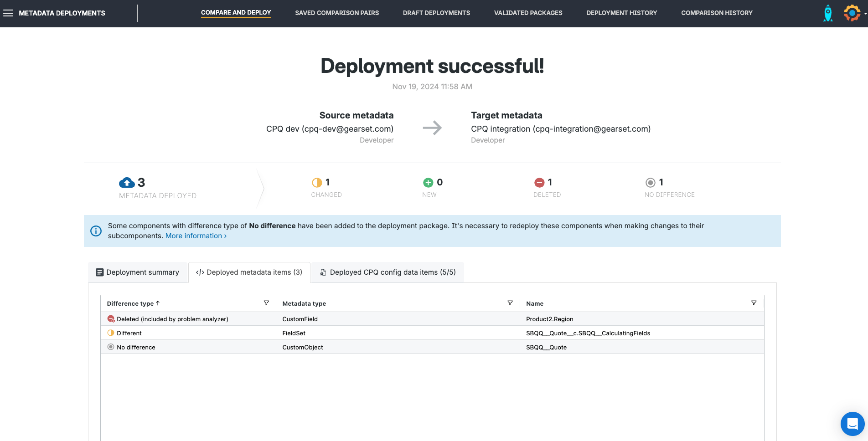Screen dimensions: 868x441
Task: Open the Gearset gear account menu
Action: (852, 13)
